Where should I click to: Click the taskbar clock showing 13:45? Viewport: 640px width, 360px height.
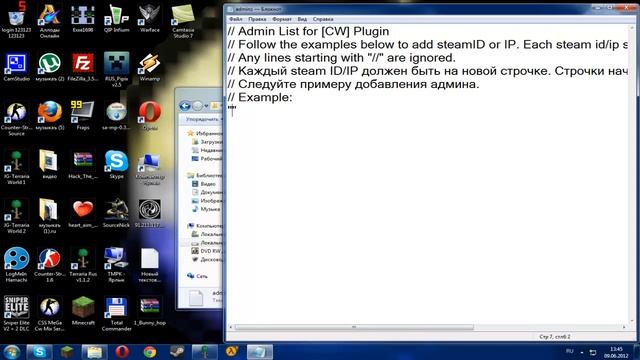click(x=616, y=352)
